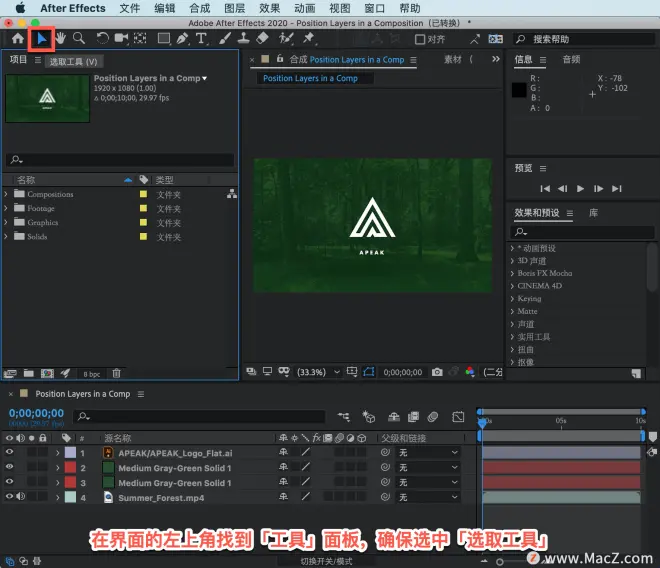The image size is (660, 568).
Task: Click the trash delete icon in Project panel
Action: pyautogui.click(x=117, y=373)
